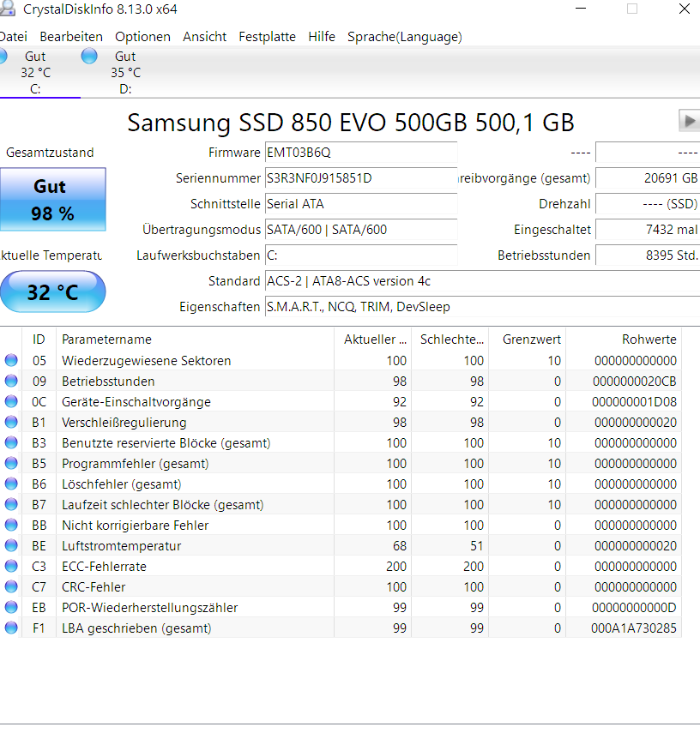Viewport: 700px width, 733px height.
Task: Select the Verschleißregulierung parameter name
Action: point(124,423)
